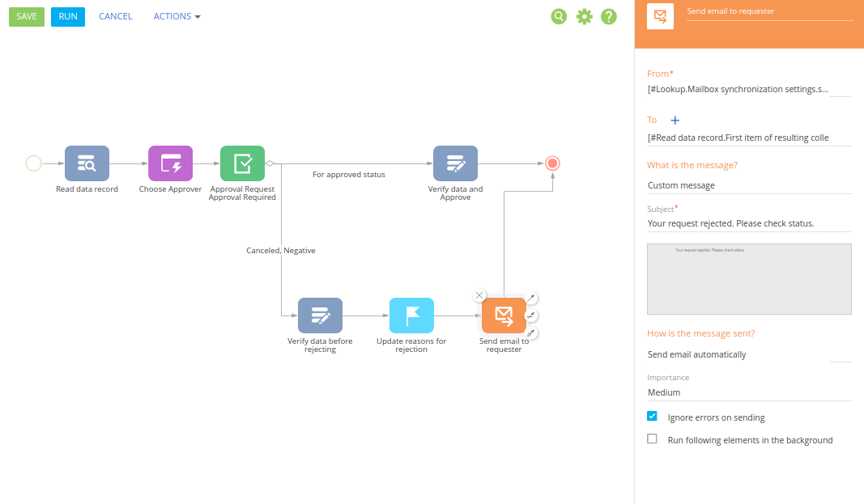Image resolution: width=864 pixels, height=504 pixels.
Task: Select the Verify data before rejecting element
Action: coord(320,316)
